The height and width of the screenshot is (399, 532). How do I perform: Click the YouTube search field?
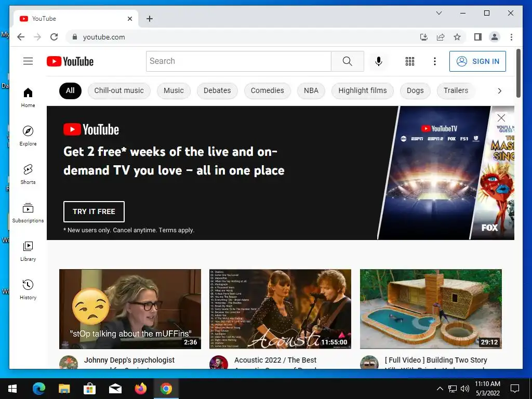click(x=238, y=61)
